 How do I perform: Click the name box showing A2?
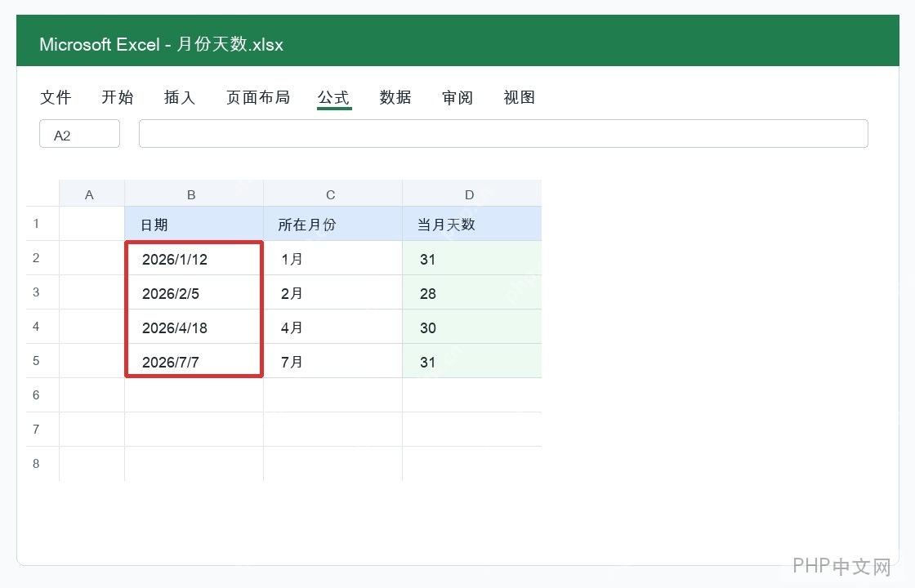pyautogui.click(x=79, y=134)
